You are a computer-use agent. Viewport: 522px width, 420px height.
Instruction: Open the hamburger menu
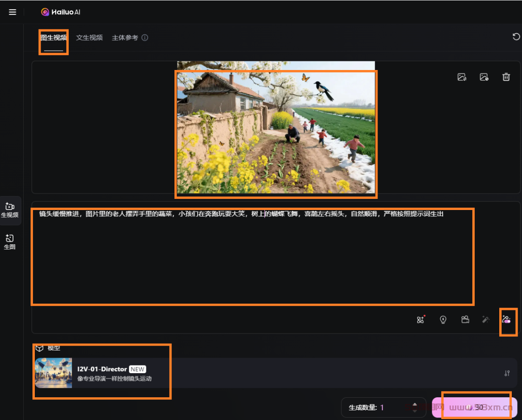click(13, 12)
